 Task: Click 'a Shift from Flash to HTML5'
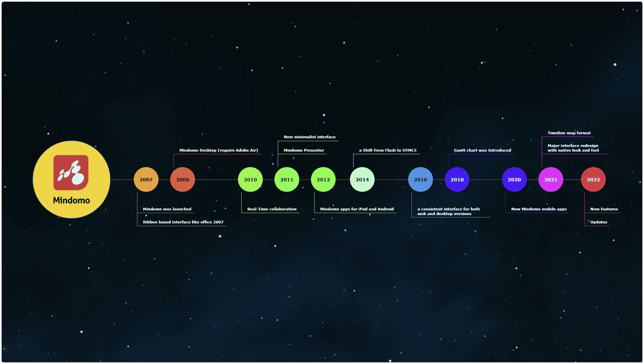pos(388,150)
